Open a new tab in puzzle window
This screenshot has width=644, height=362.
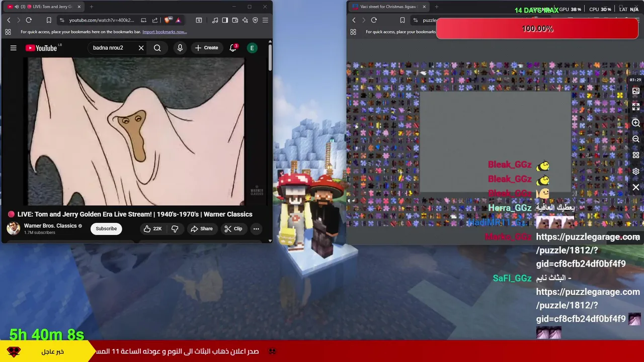(437, 7)
